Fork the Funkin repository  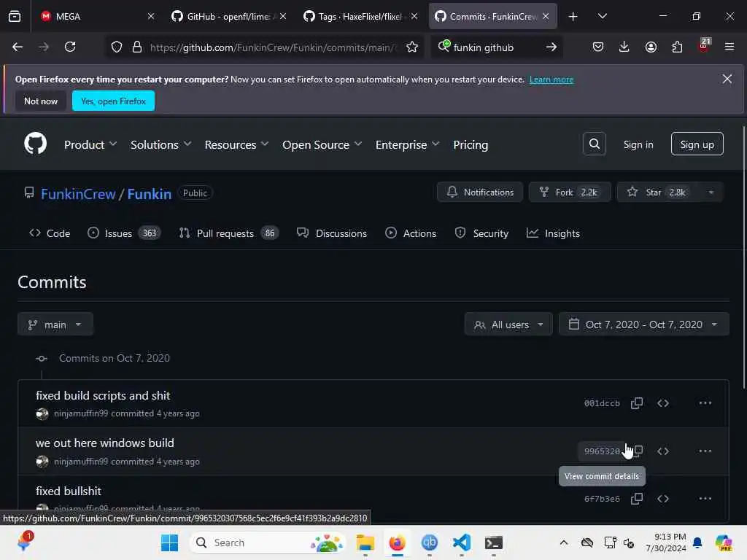[x=570, y=192]
